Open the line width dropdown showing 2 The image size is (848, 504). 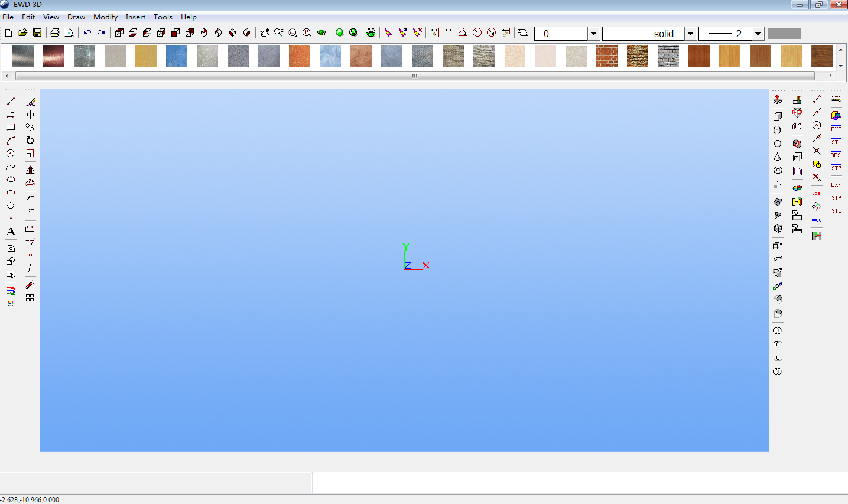(x=758, y=34)
